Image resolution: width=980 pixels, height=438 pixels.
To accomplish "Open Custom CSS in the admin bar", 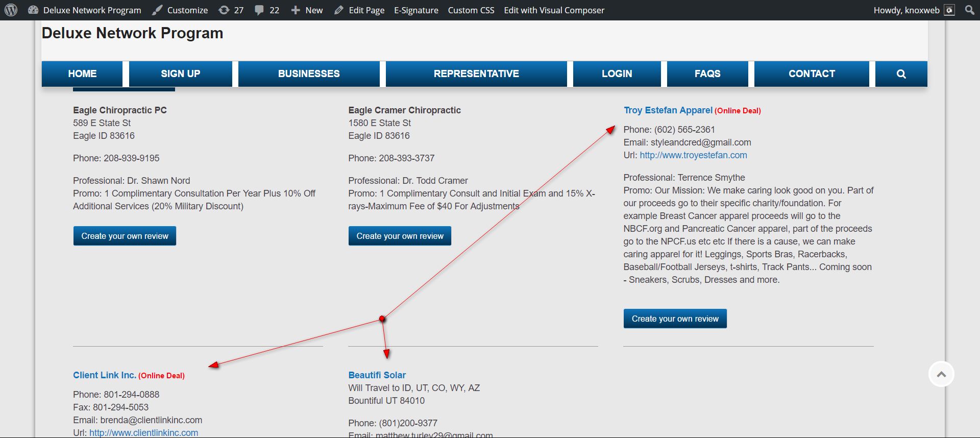I will point(471,10).
